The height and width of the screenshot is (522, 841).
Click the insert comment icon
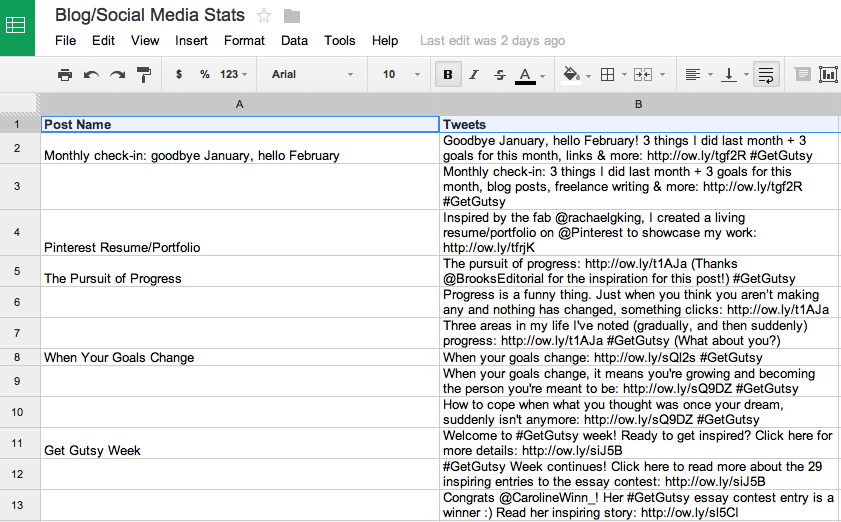[x=802, y=74]
